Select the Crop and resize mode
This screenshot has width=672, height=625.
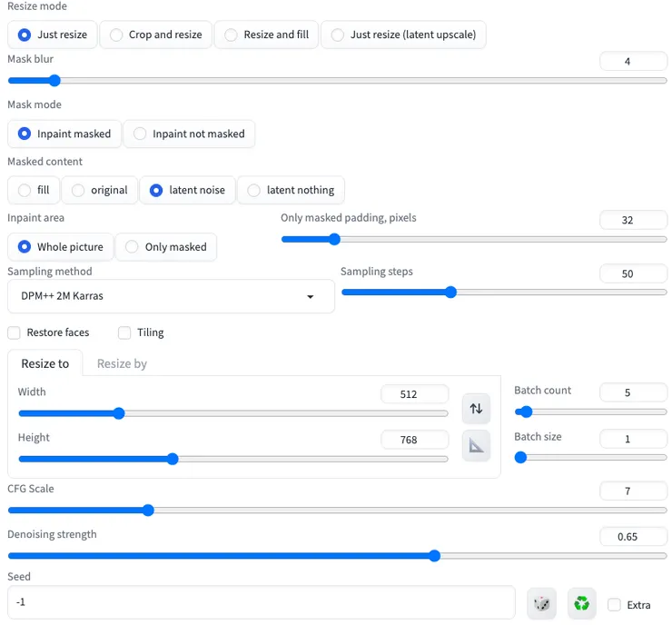(155, 35)
